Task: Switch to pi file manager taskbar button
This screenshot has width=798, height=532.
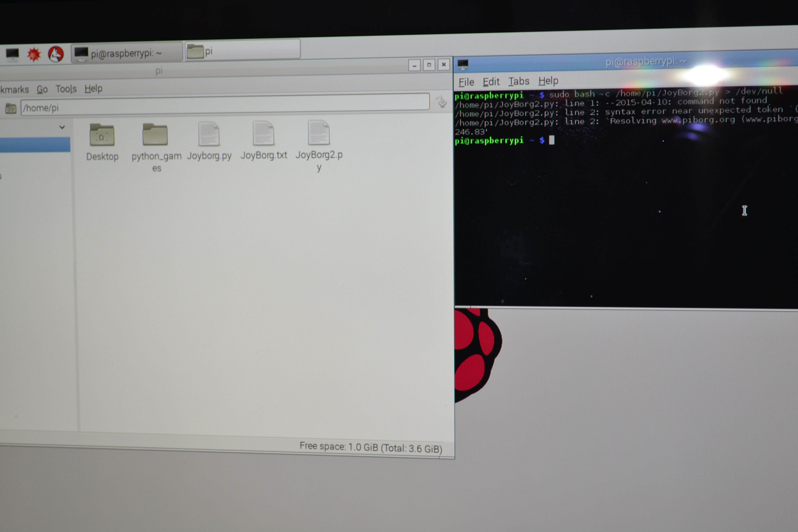Action: coord(242,51)
